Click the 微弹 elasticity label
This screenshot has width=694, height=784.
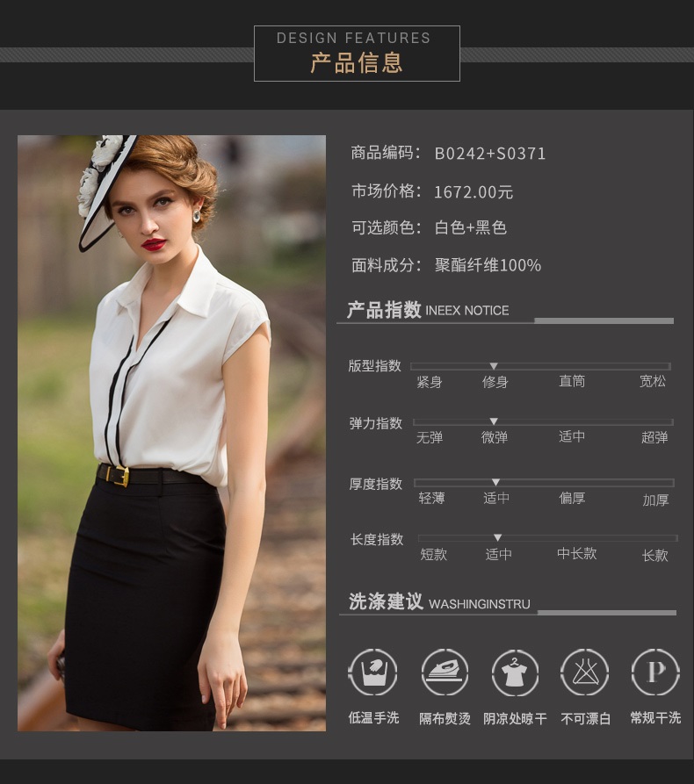[495, 437]
